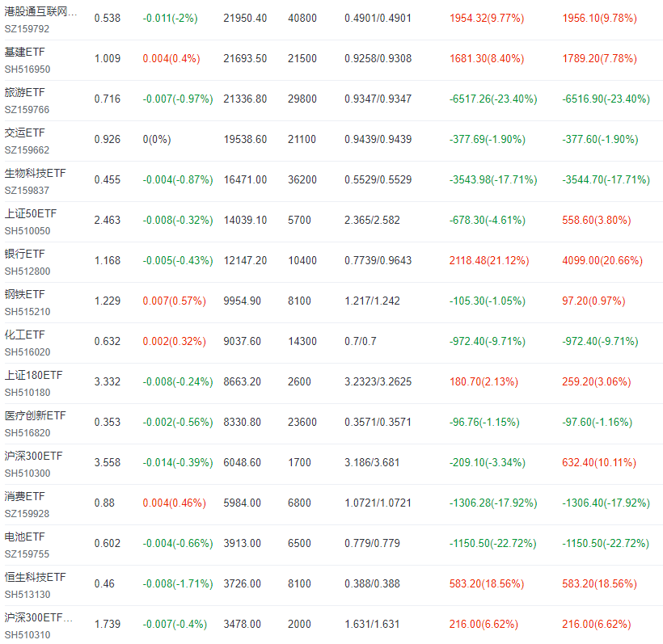Click 基建ETF profit 1681.30(8.40%)

pyautogui.click(x=487, y=58)
